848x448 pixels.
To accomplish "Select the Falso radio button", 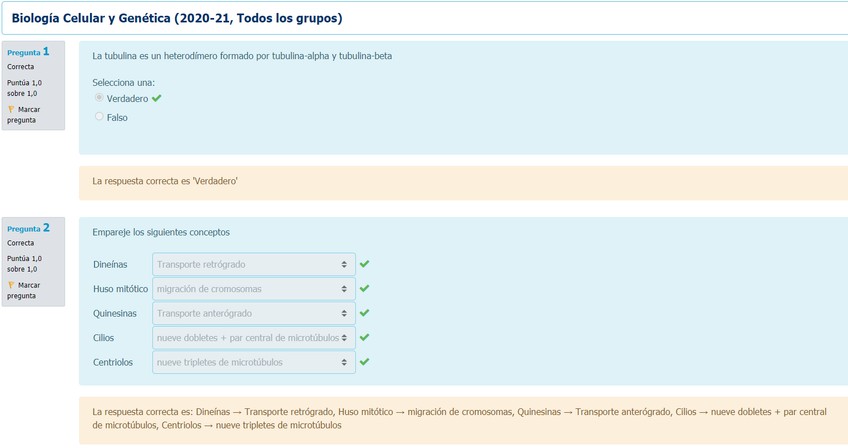I will [x=99, y=116].
